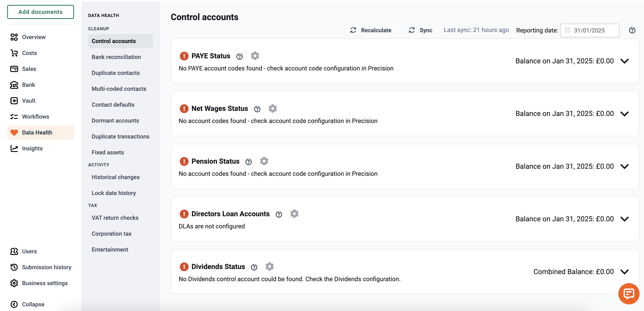
Task: Open the Vault section
Action: [40, 101]
